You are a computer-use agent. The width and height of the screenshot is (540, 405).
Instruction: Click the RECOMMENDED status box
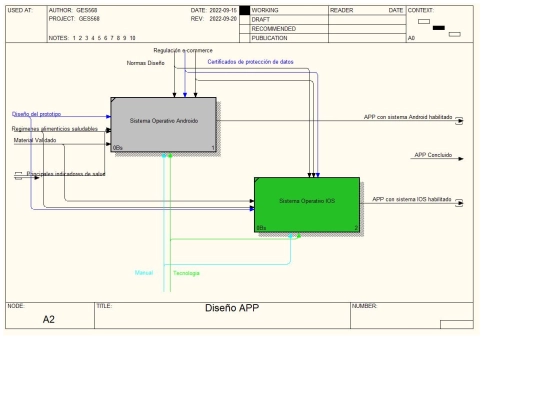(245, 29)
